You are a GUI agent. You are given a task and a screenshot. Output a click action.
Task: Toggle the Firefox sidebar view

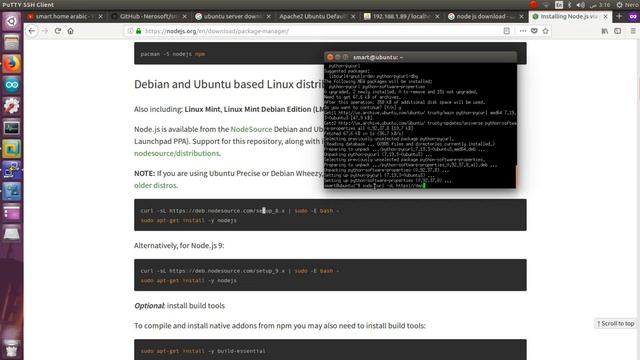point(618,31)
